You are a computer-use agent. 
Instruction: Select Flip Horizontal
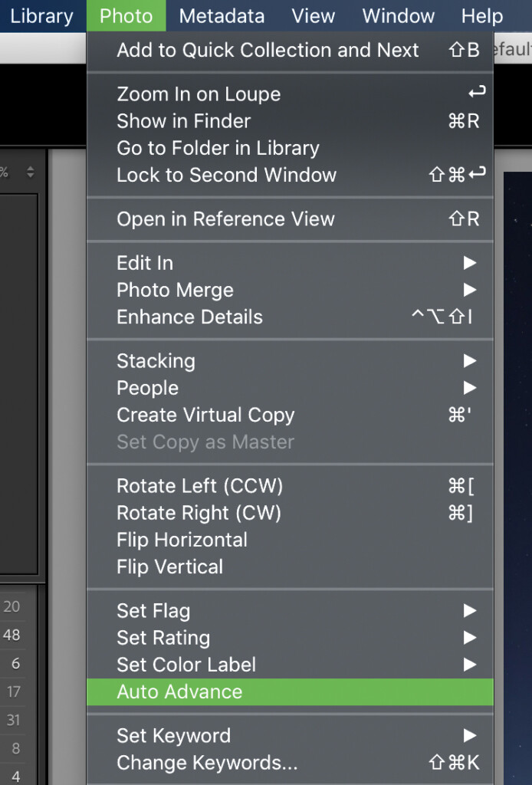[290, 540]
